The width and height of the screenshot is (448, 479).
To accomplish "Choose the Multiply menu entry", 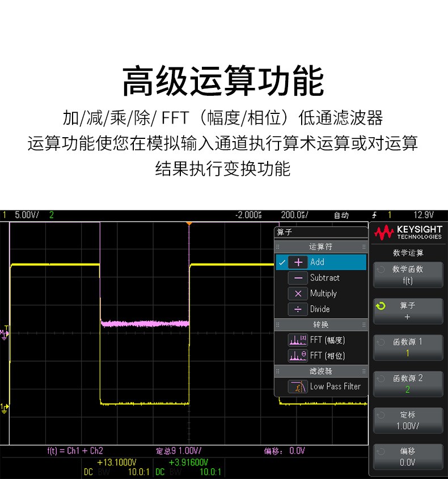I will pos(321,294).
